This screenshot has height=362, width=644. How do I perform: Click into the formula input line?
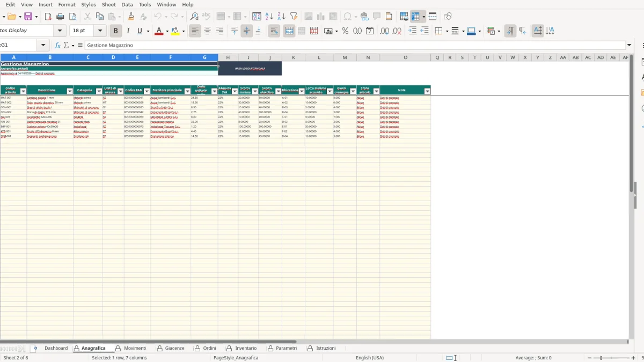tap(354, 46)
